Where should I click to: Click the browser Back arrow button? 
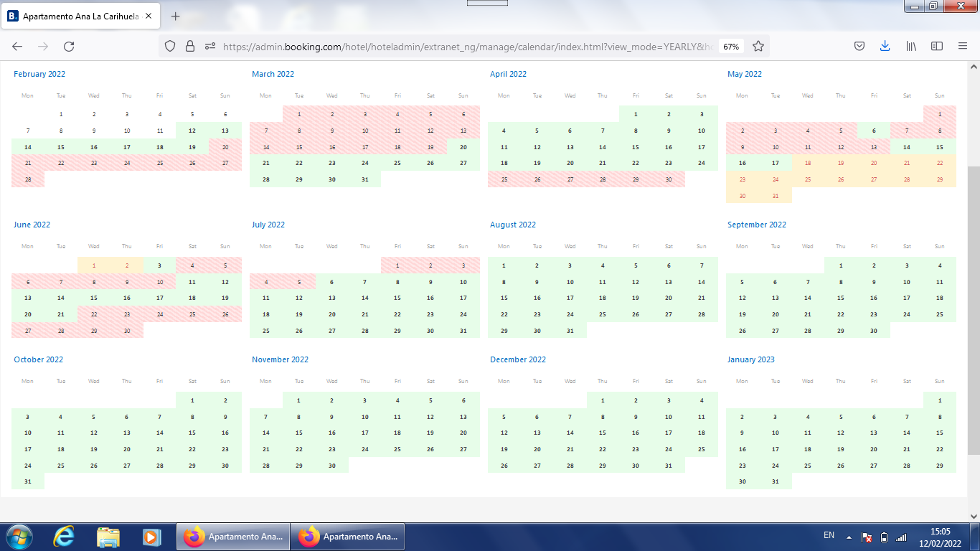click(17, 46)
